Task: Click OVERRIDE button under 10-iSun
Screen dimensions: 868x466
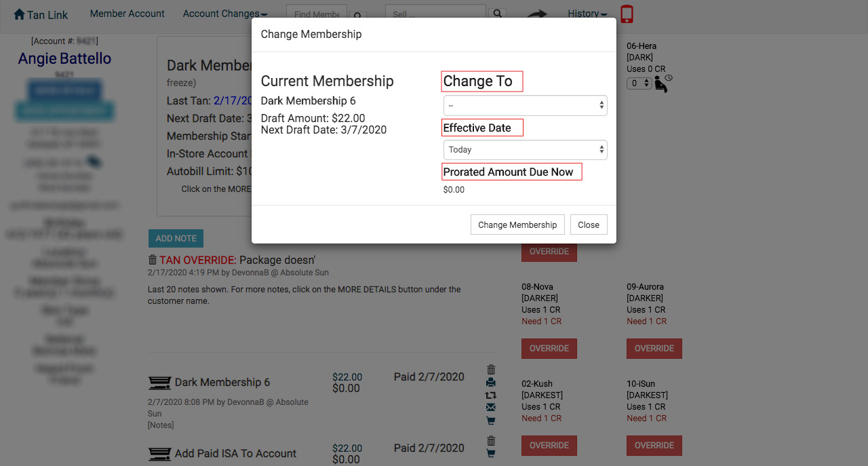Action: (x=654, y=446)
